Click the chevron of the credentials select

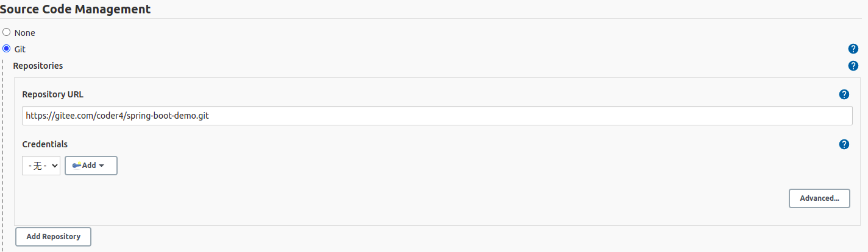pyautogui.click(x=54, y=166)
